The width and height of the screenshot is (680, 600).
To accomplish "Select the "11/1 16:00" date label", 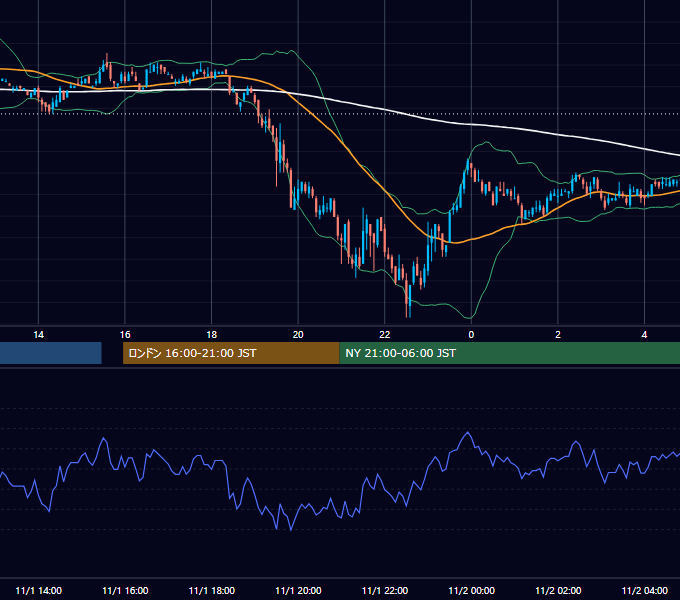I will click(125, 590).
